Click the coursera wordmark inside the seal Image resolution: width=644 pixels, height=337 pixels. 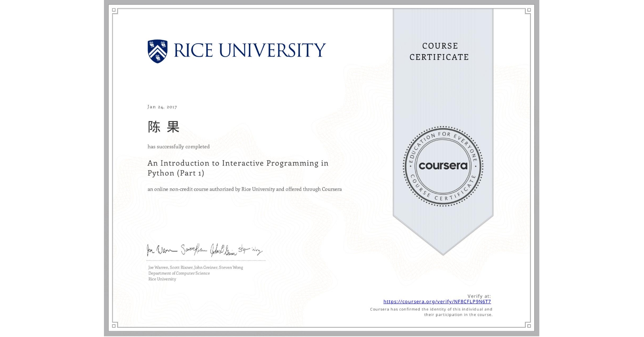pos(443,166)
